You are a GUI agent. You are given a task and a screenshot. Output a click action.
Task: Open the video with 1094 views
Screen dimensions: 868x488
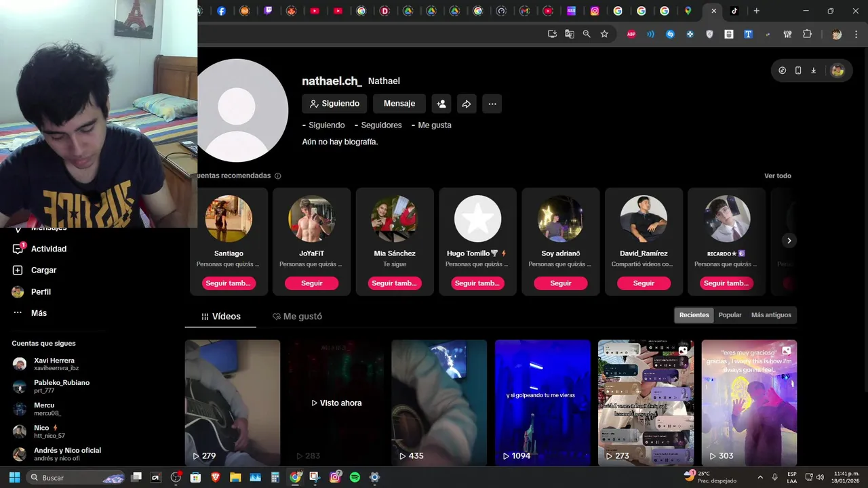tap(542, 403)
